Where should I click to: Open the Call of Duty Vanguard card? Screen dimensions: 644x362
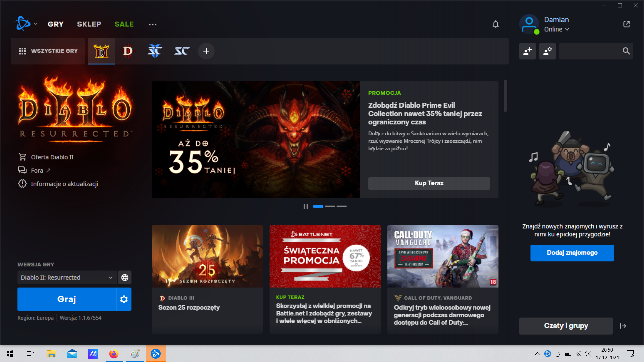[x=443, y=279]
